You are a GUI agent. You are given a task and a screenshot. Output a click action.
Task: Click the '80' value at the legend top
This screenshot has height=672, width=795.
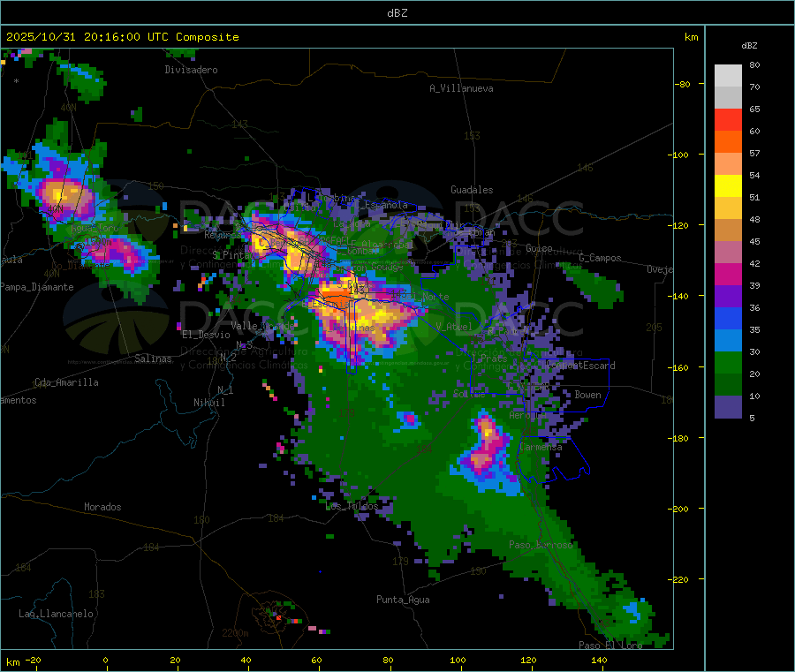[x=754, y=64]
